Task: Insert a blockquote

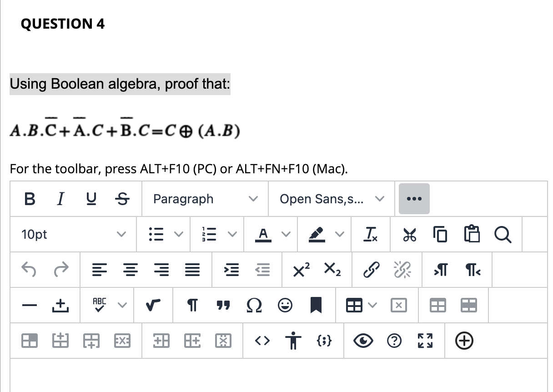Action: point(223,305)
